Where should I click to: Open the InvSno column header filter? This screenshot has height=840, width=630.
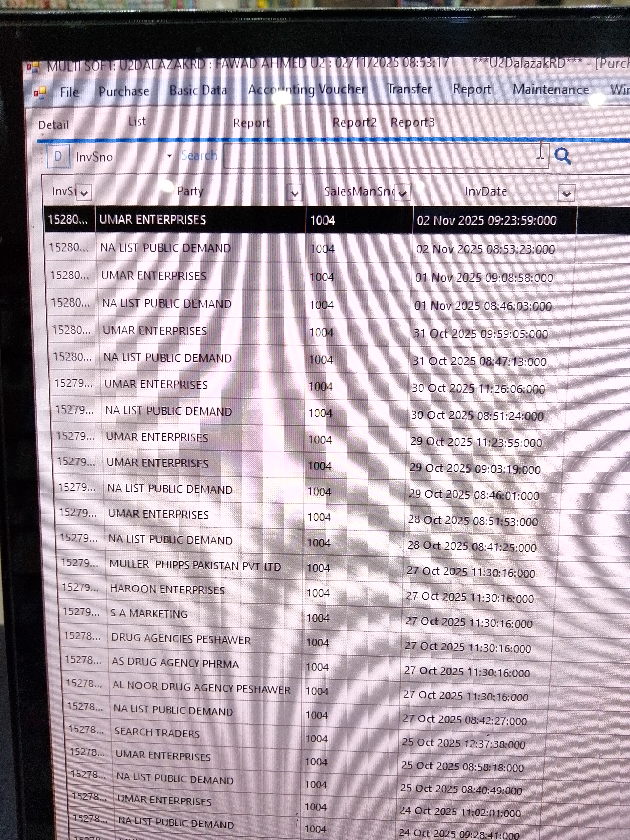click(84, 192)
